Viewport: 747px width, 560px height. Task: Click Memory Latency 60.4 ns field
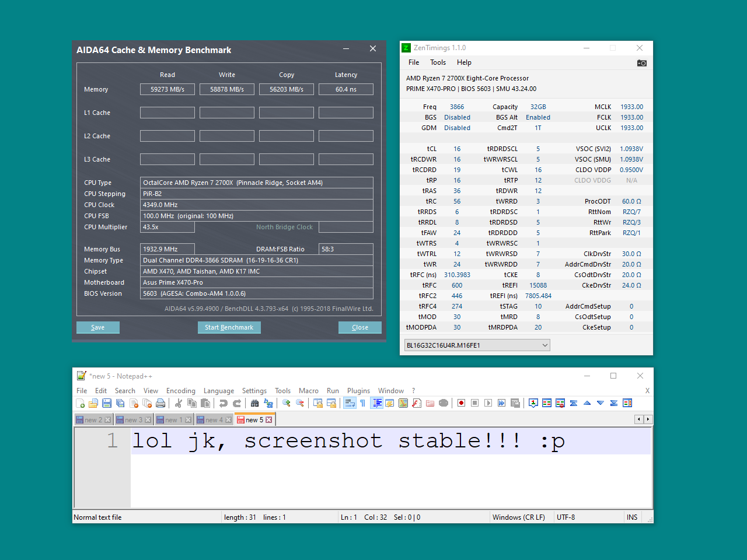click(x=346, y=89)
